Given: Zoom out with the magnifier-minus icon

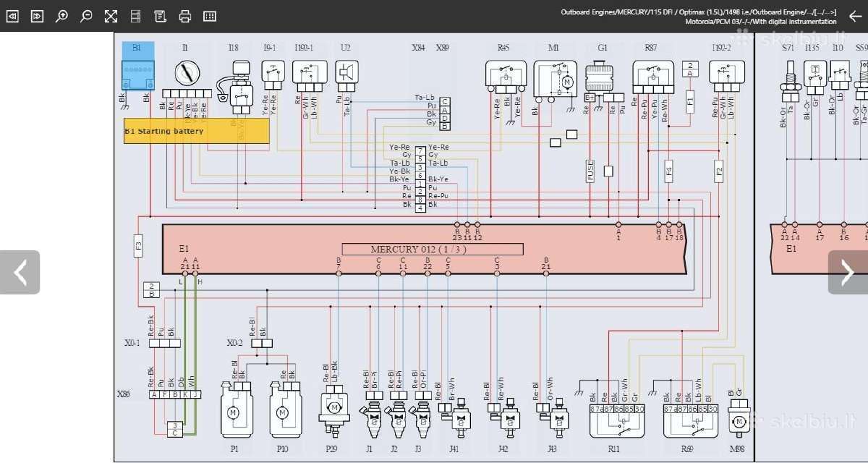Looking at the screenshot, I should click(87, 16).
